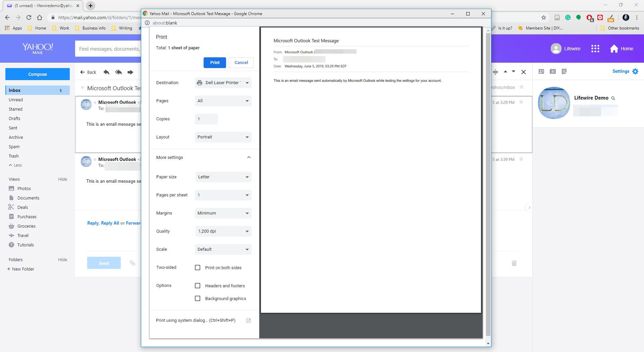Viewport: 644px width, 352px height.
Task: Open the Yahoo apps grid icon
Action: pyautogui.click(x=595, y=49)
